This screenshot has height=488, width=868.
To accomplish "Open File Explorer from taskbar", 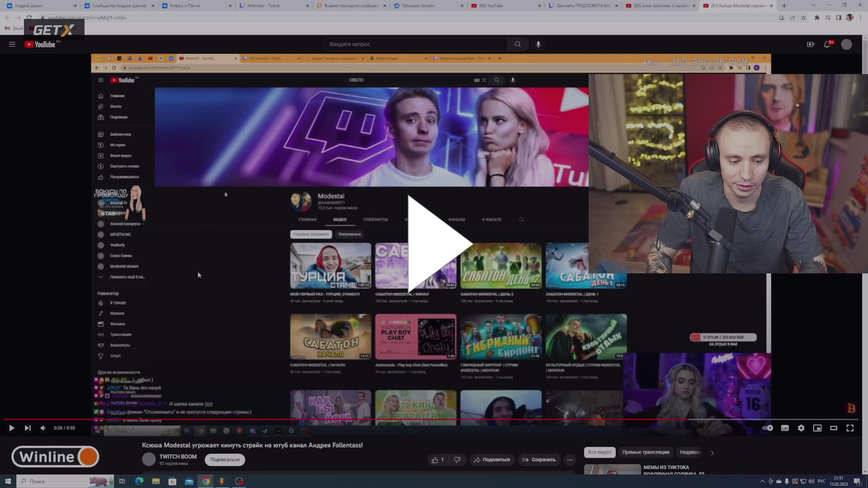I will click(156, 481).
